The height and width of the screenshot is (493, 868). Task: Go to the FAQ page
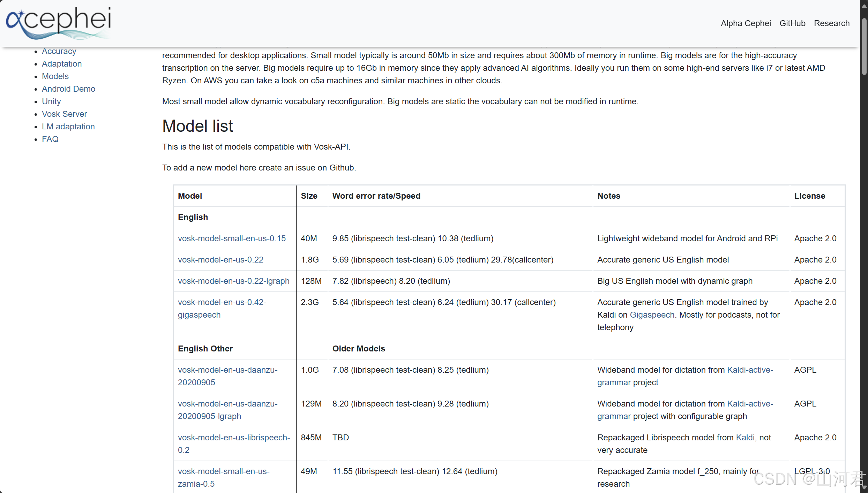click(50, 139)
